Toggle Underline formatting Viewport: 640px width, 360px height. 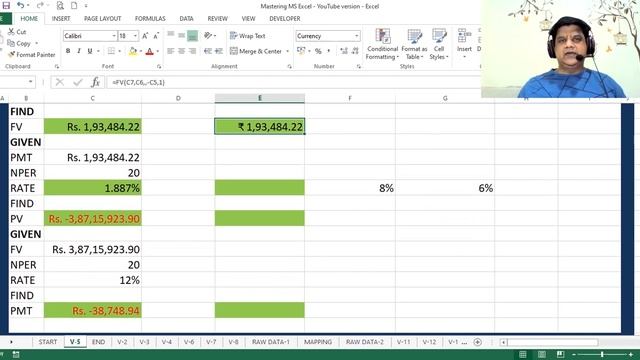[x=90, y=51]
